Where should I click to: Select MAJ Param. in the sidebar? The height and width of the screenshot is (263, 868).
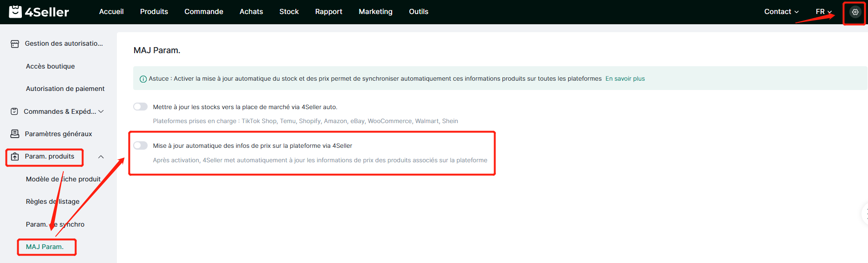point(45,247)
